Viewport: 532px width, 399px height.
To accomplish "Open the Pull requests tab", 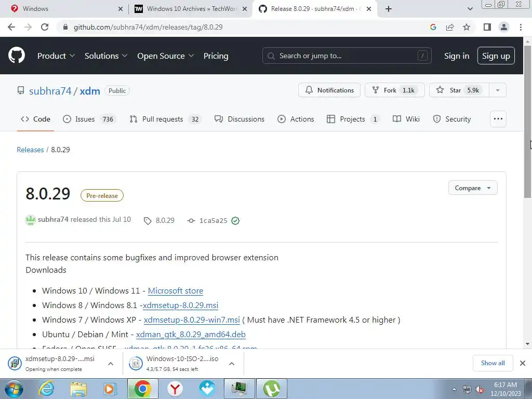I will click(166, 119).
